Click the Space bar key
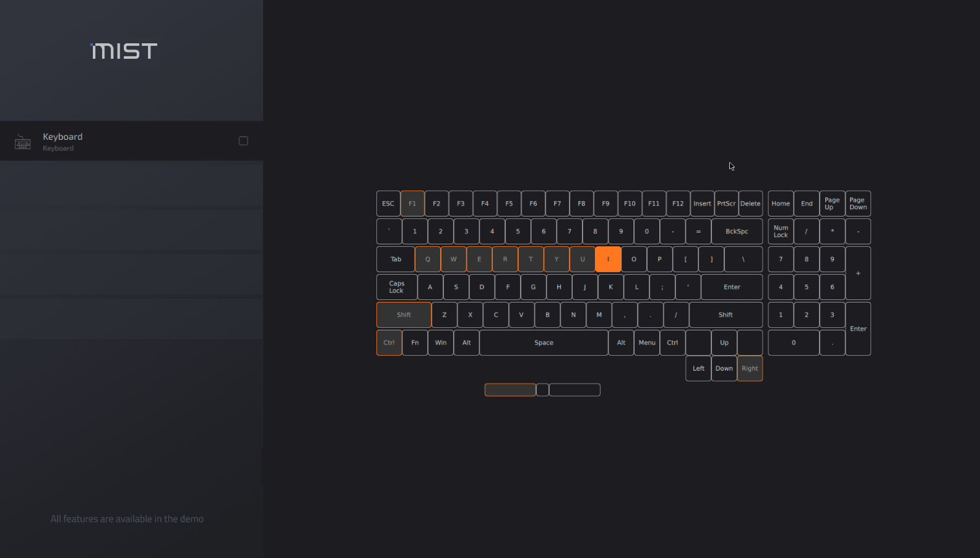Viewport: 980px width, 558px height. point(544,343)
